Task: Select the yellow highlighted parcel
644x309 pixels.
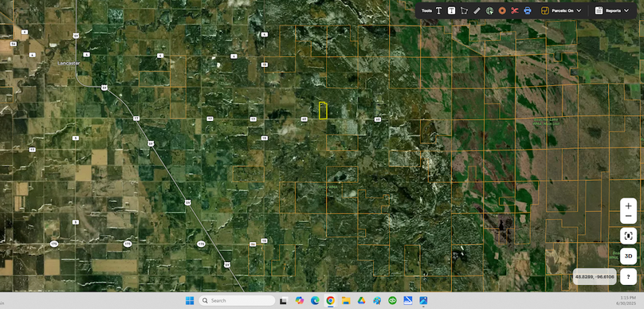Action: (324, 111)
